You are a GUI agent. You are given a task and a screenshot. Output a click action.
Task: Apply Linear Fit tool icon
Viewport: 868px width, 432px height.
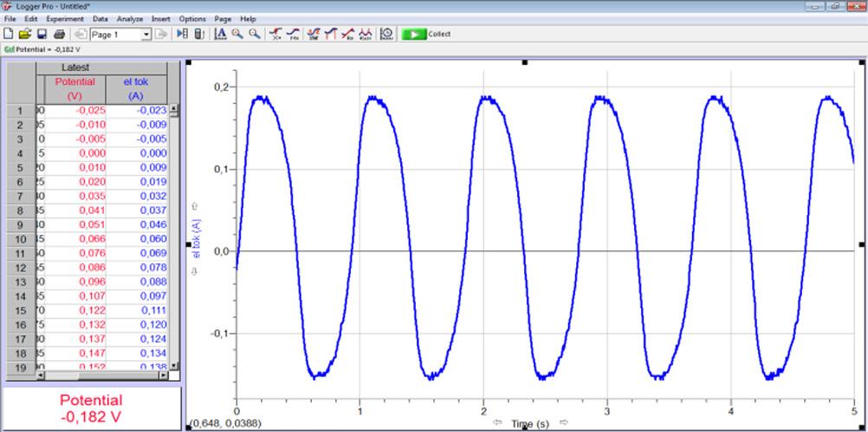tap(347, 34)
